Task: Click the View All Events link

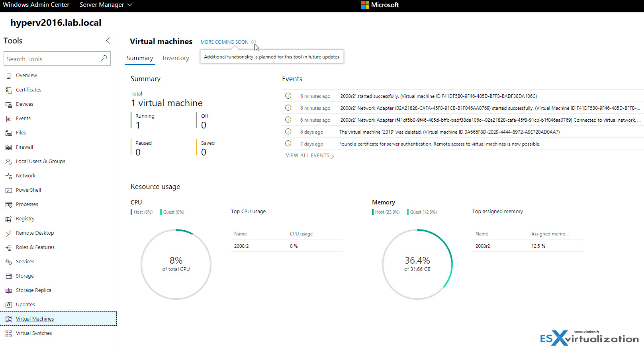Action: coord(310,156)
